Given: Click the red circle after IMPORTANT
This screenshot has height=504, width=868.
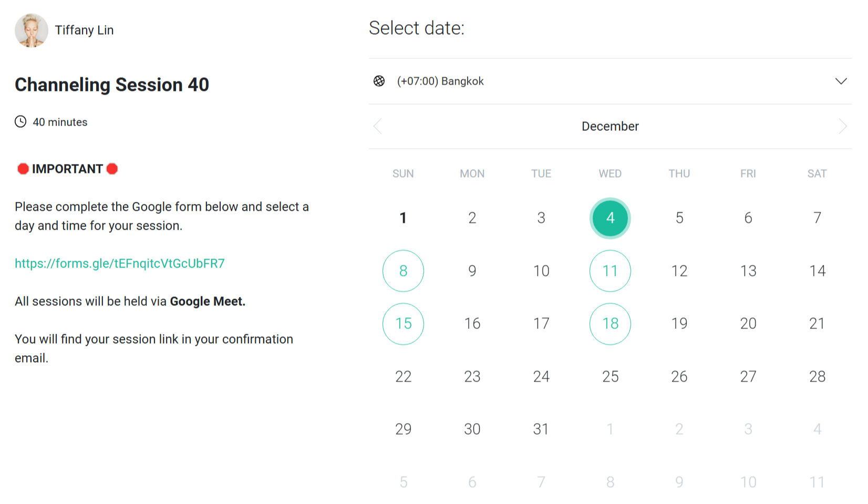Looking at the screenshot, I should click(x=112, y=169).
